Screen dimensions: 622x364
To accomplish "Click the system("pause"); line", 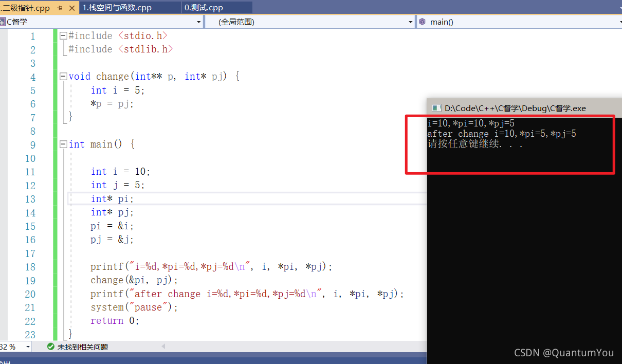I will [x=134, y=307].
